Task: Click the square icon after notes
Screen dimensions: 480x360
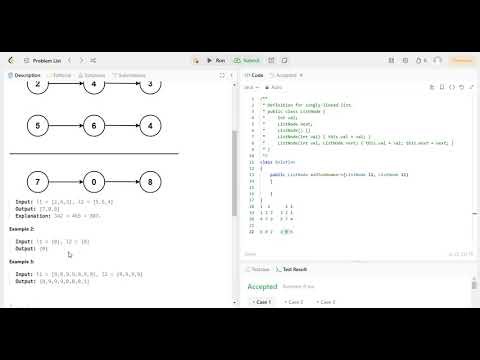Action: tap(284, 60)
